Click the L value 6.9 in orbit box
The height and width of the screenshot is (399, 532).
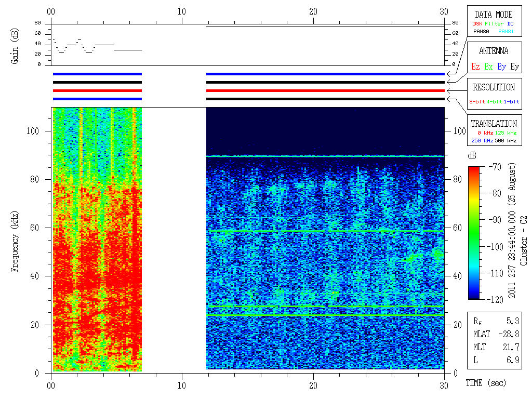513,360
